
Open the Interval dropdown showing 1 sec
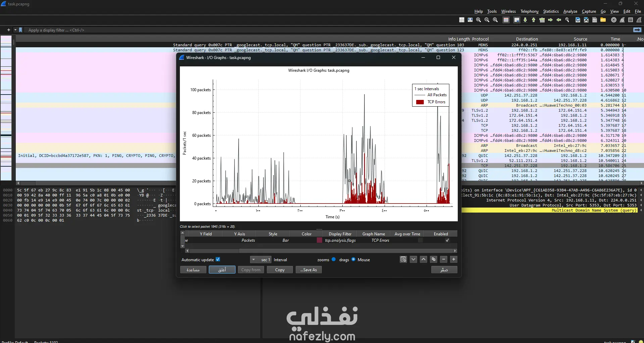[x=260, y=260]
